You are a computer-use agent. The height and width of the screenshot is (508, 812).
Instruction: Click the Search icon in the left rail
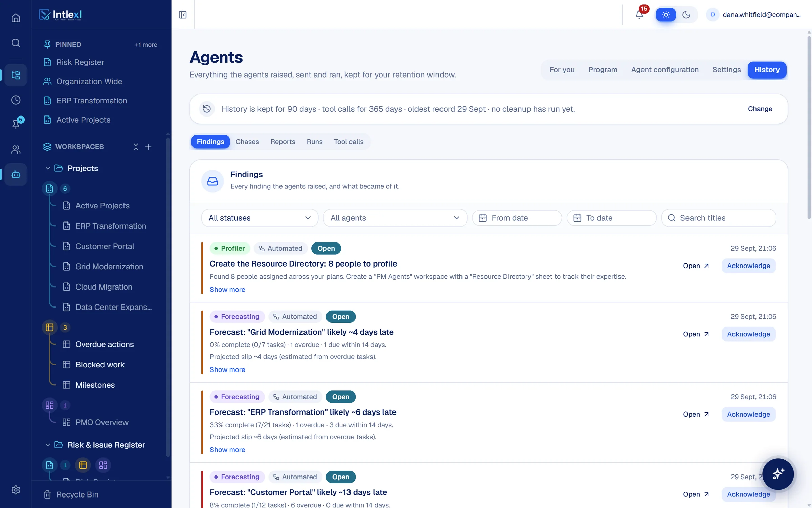click(16, 43)
